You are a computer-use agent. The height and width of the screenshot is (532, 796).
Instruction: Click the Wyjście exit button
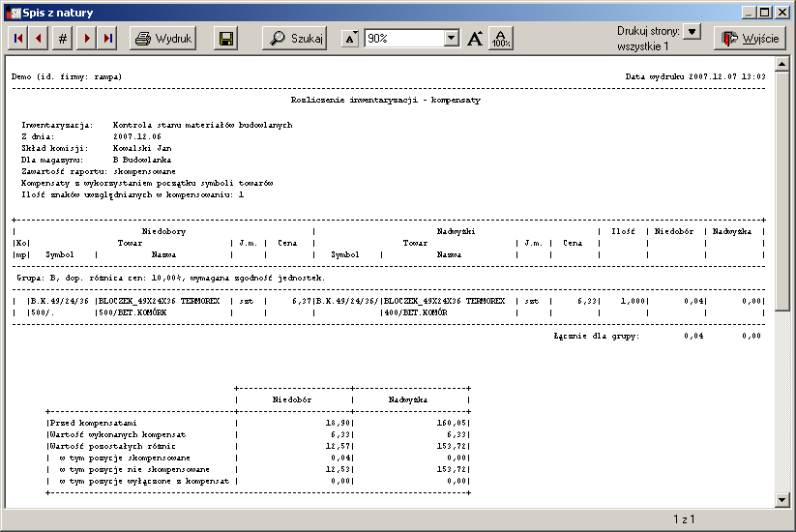point(751,38)
